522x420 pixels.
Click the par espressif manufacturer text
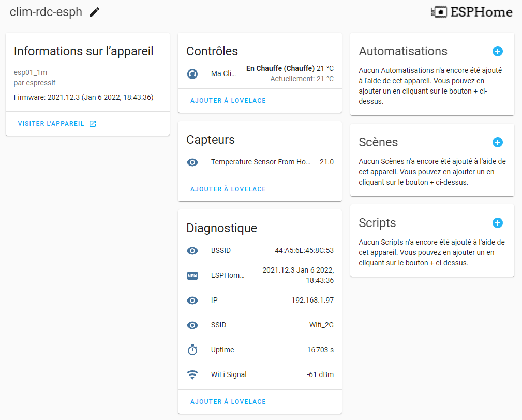pos(35,83)
